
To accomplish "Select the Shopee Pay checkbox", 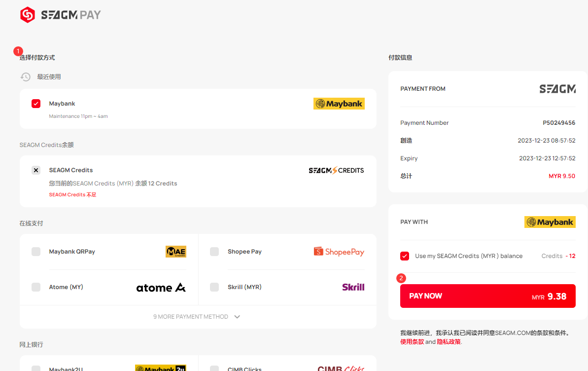I will tap(214, 252).
